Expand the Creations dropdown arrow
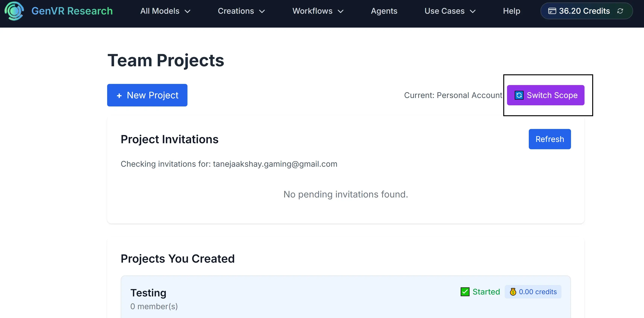This screenshot has height=318, width=644. [262, 11]
